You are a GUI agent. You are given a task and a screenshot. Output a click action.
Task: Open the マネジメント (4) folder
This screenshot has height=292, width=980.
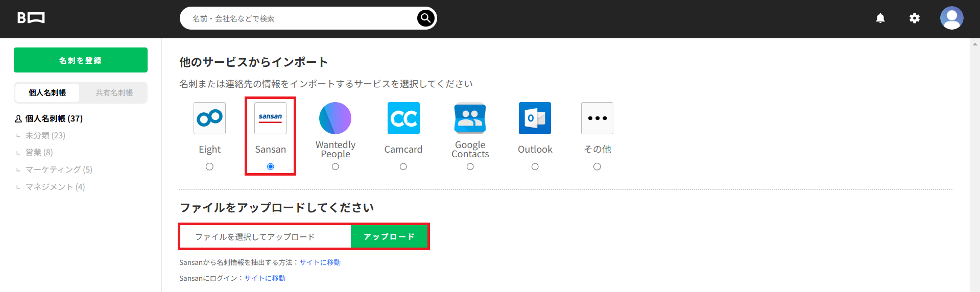point(55,187)
